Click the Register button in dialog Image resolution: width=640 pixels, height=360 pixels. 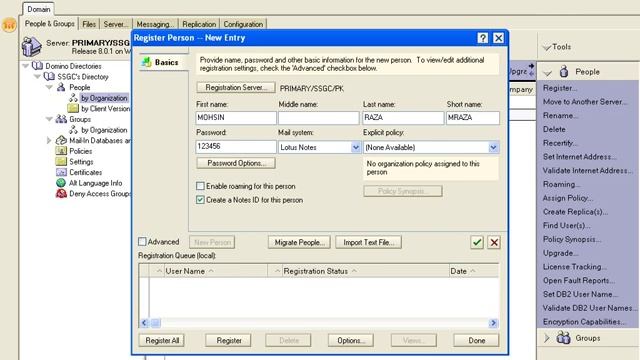click(x=229, y=340)
